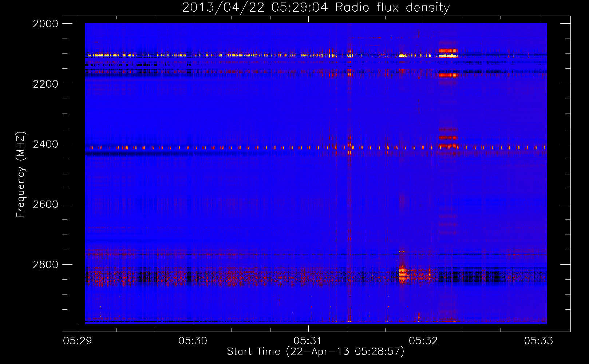Click the 05:32 time tick label
The width and height of the screenshot is (589, 364).
(423, 341)
